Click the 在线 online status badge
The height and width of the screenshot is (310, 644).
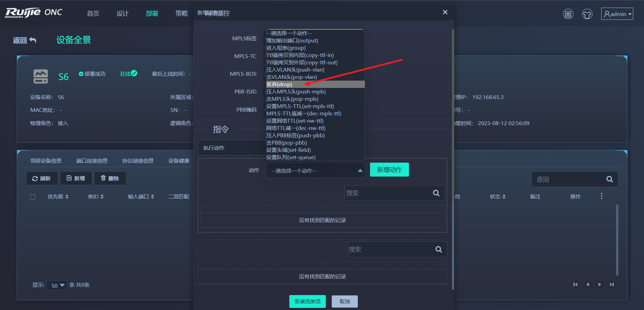tap(128, 73)
